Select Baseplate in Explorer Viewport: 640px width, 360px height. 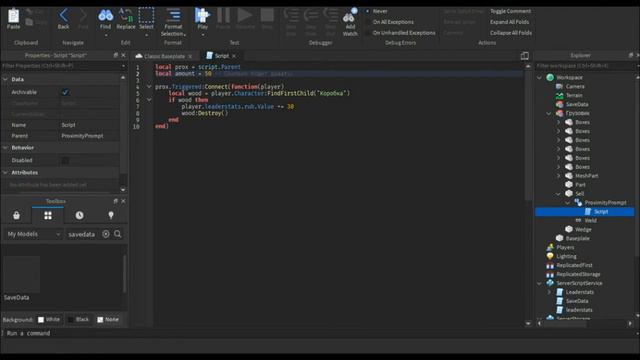(577, 238)
